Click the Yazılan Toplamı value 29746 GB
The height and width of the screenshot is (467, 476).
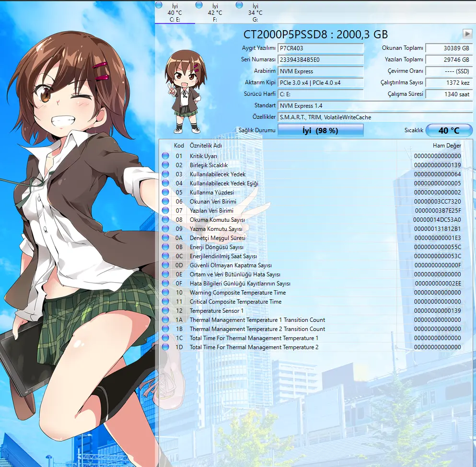pos(449,60)
